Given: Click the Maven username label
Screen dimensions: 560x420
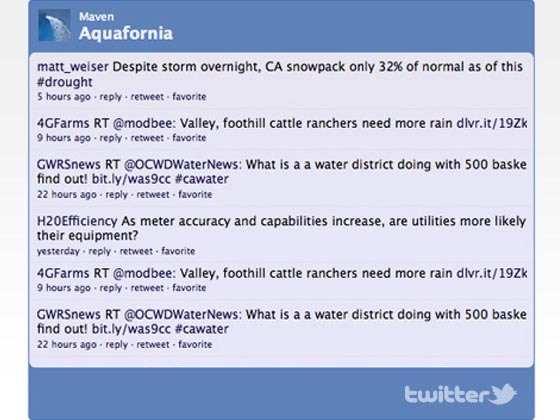Looking at the screenshot, I should (96, 16).
